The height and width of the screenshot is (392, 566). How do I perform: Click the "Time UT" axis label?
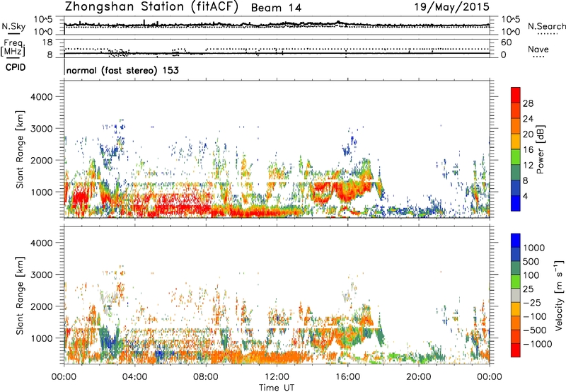click(277, 388)
